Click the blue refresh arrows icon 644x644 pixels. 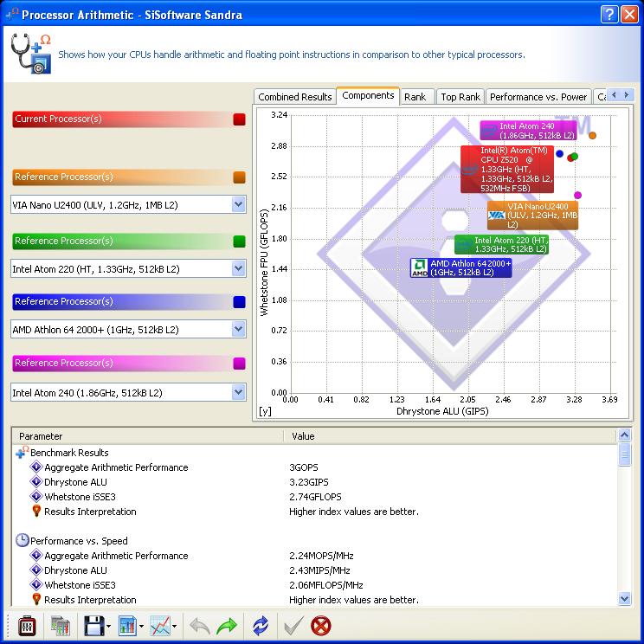tap(261, 626)
